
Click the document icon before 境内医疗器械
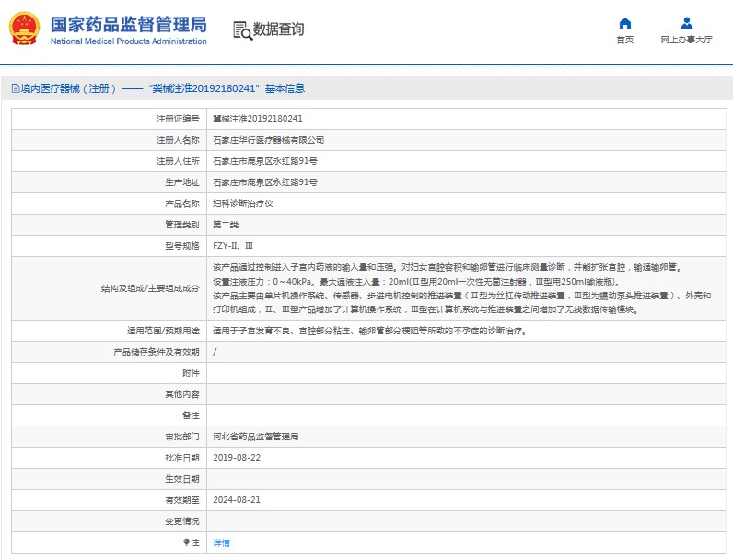point(16,88)
